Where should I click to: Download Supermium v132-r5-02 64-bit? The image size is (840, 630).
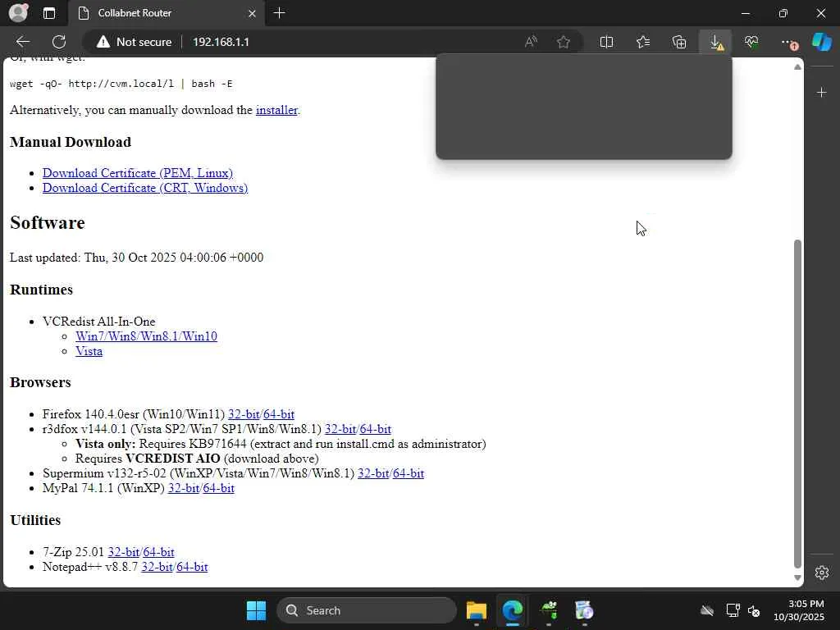point(409,473)
